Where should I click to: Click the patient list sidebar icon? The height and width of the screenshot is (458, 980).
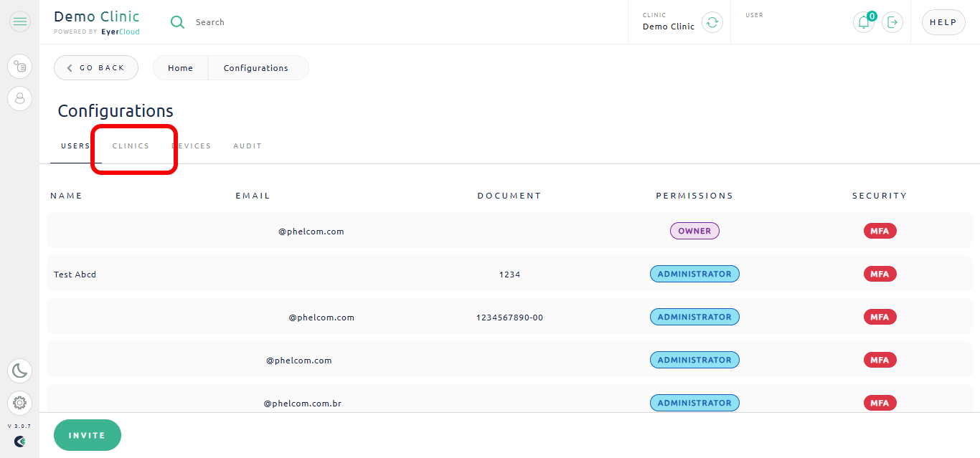coord(20,67)
